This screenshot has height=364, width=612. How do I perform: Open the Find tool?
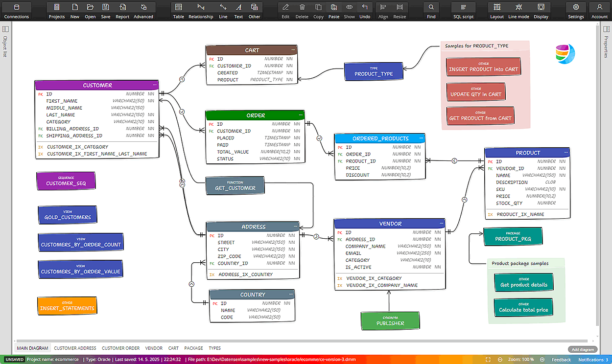(431, 10)
